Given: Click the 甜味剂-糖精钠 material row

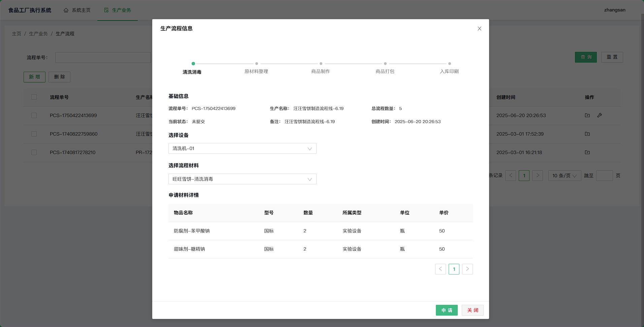Looking at the screenshot, I should click(x=321, y=249).
